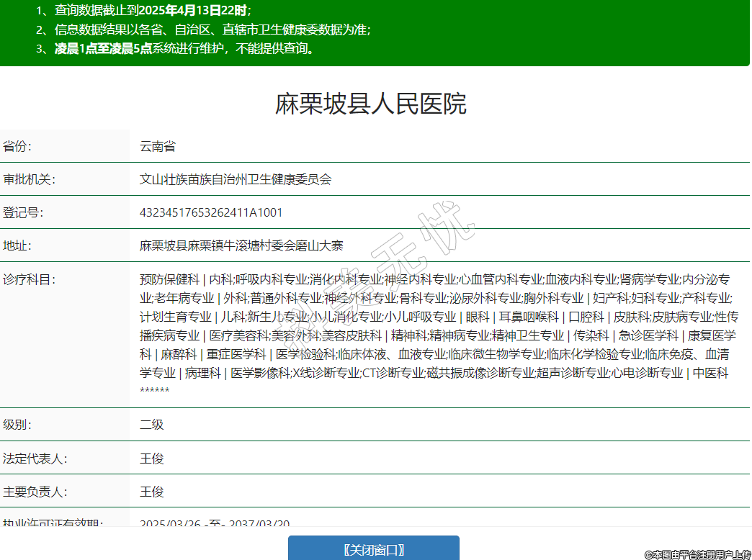Click the hospital title 麻栗坡县人民医院
752x560 pixels.
371,104
